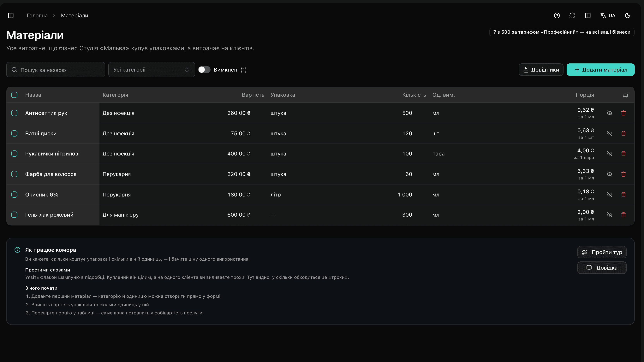Toggle the right panel layout icon
The image size is (644, 362).
coord(588,15)
